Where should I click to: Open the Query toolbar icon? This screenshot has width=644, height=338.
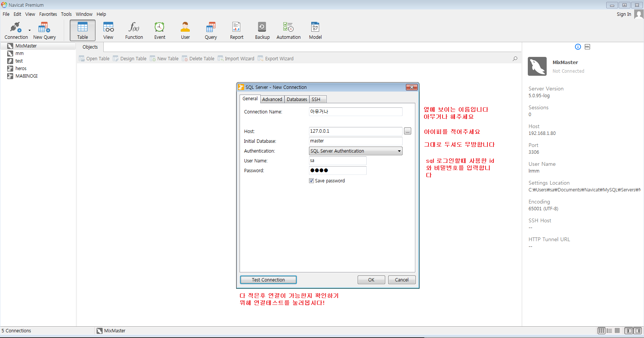click(x=211, y=31)
